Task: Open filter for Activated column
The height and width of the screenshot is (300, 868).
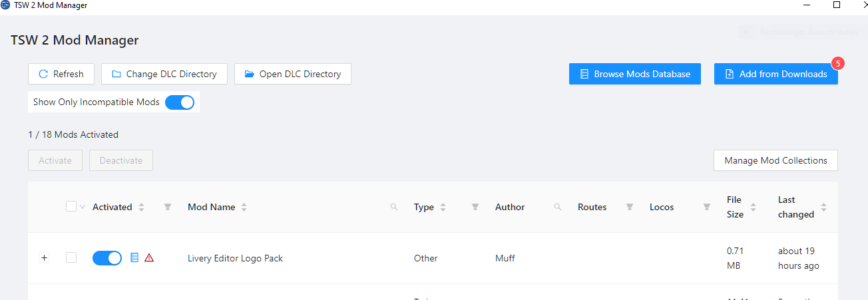Action: pos(168,207)
